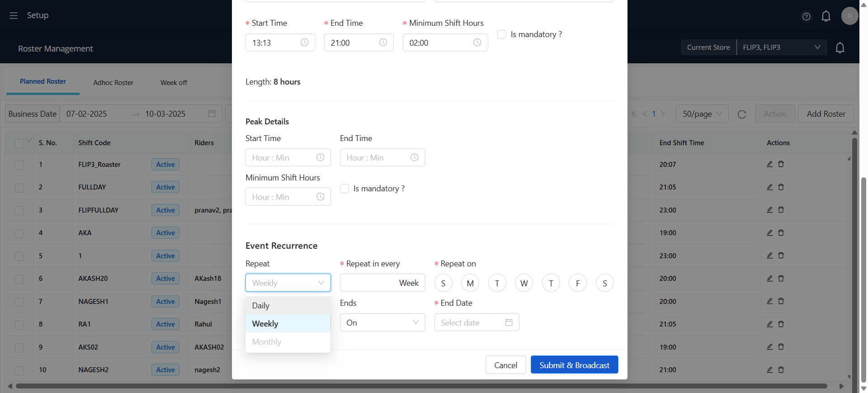This screenshot has width=868, height=393.
Task: Click Peak Details Start Time field
Action: click(x=288, y=157)
